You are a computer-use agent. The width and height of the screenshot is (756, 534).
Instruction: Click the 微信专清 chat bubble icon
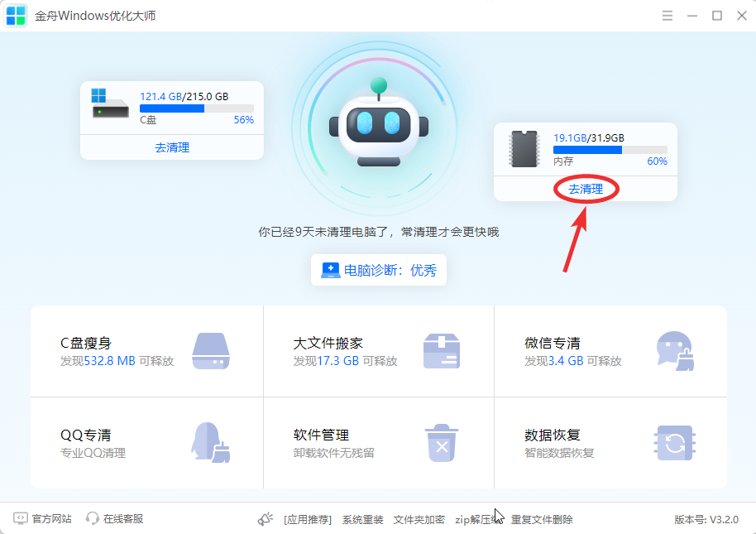coord(675,351)
